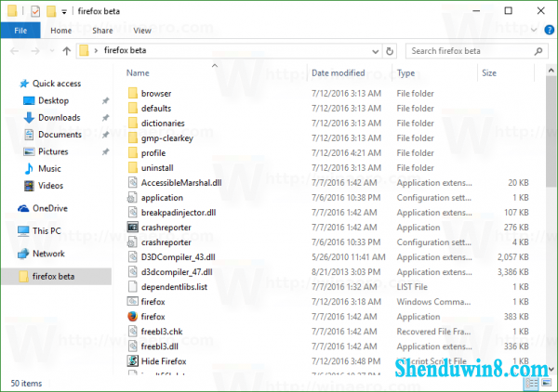Go up one folder level

point(67,51)
